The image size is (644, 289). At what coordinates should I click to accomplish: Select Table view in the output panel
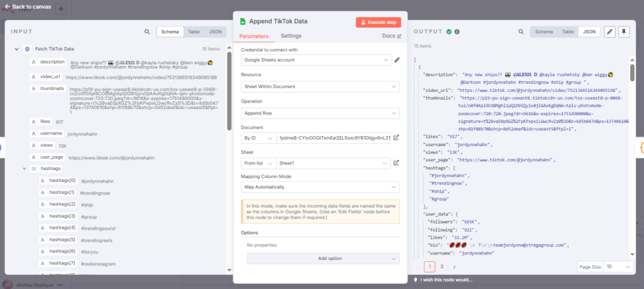[568, 31]
